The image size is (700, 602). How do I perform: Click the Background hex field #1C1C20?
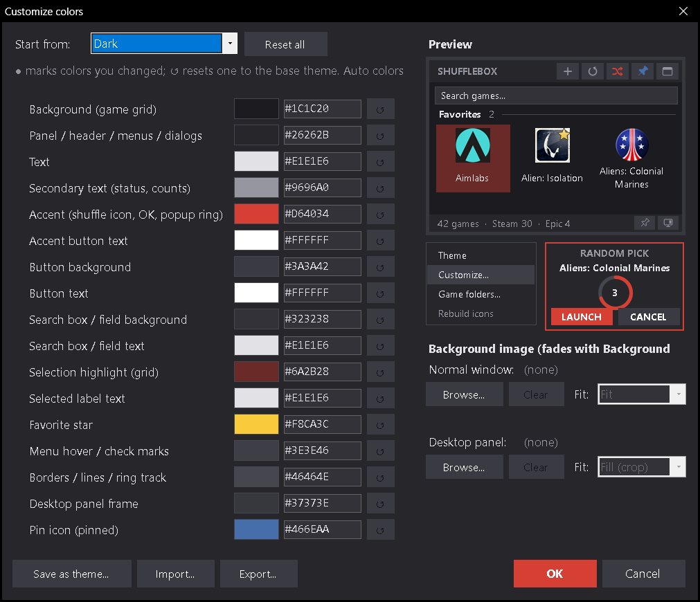[323, 109]
